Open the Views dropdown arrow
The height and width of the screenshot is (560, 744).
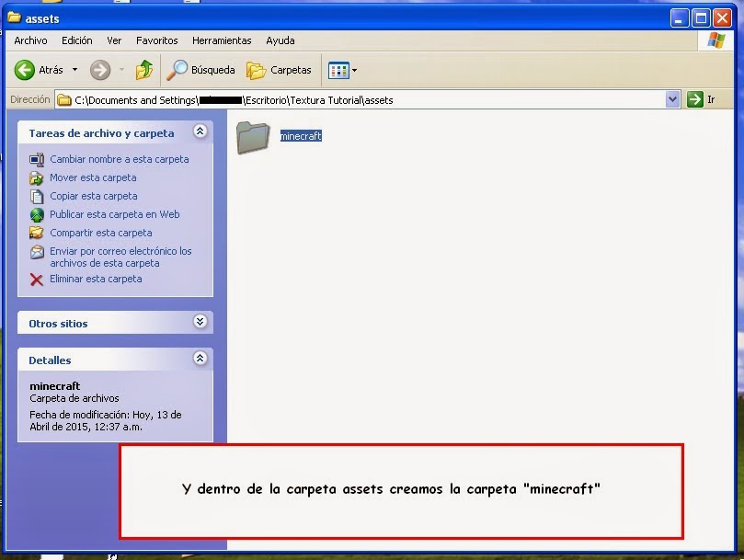point(354,70)
